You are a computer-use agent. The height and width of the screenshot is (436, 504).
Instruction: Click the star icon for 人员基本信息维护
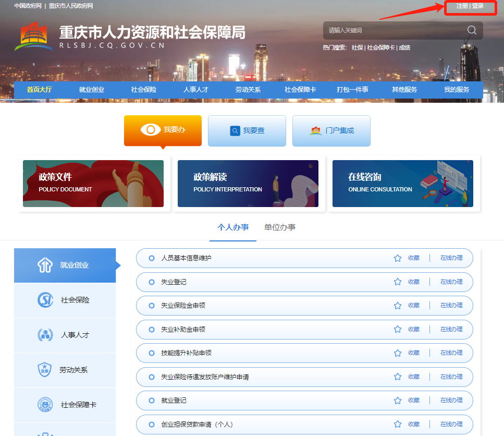398,258
